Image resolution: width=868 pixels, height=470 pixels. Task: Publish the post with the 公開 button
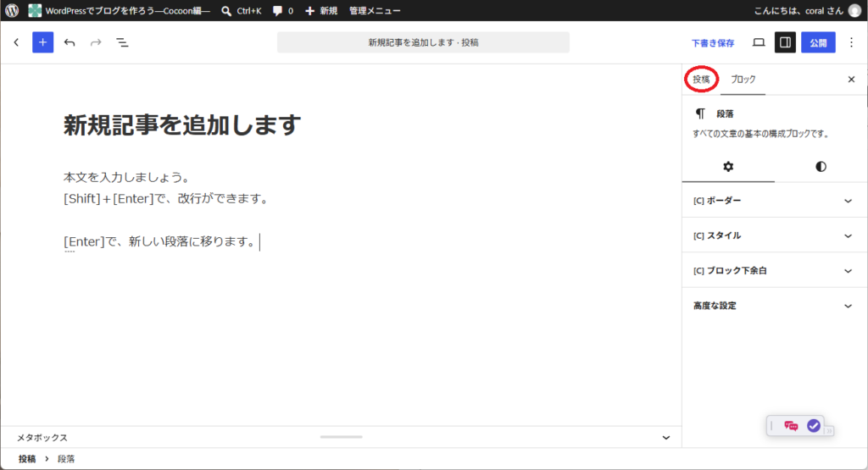pyautogui.click(x=818, y=42)
